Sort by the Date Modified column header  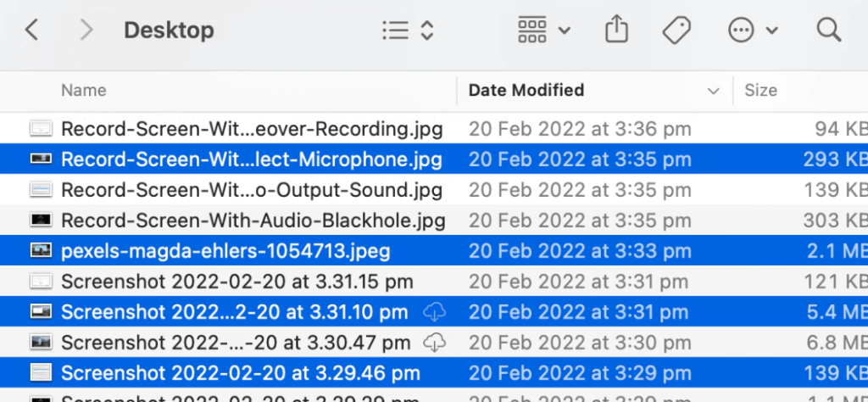526,90
